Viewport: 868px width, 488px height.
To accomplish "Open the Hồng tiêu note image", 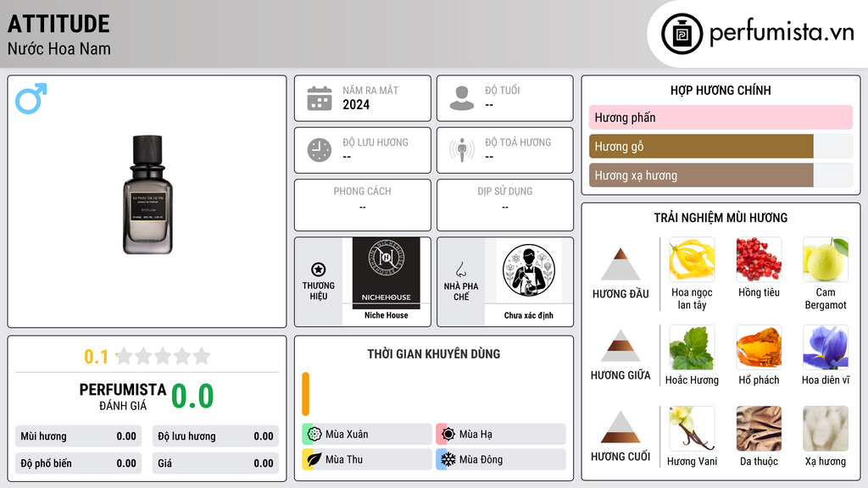I will tap(759, 259).
